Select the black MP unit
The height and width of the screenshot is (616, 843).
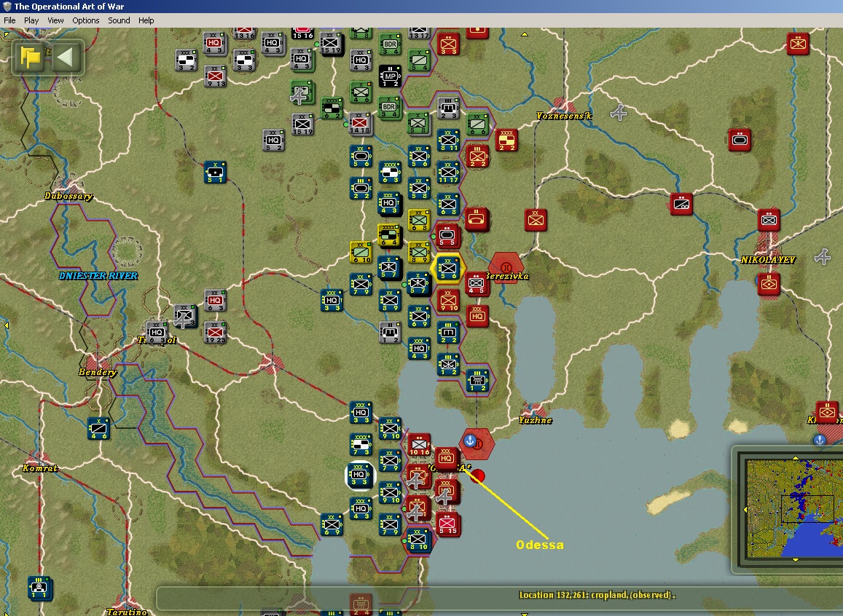390,76
